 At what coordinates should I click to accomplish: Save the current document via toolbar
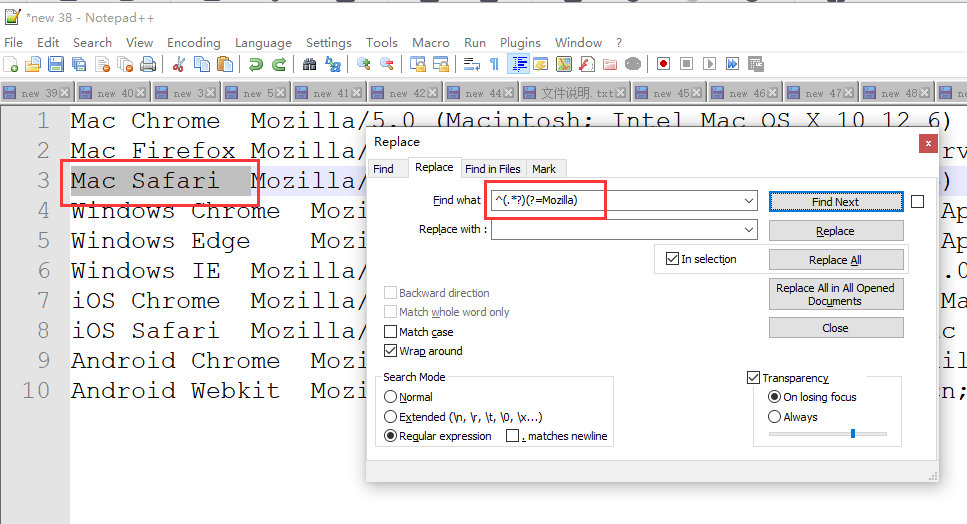(56, 64)
